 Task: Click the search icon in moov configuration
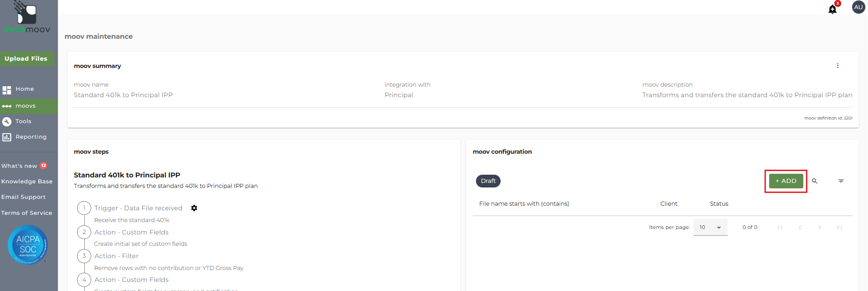(815, 181)
